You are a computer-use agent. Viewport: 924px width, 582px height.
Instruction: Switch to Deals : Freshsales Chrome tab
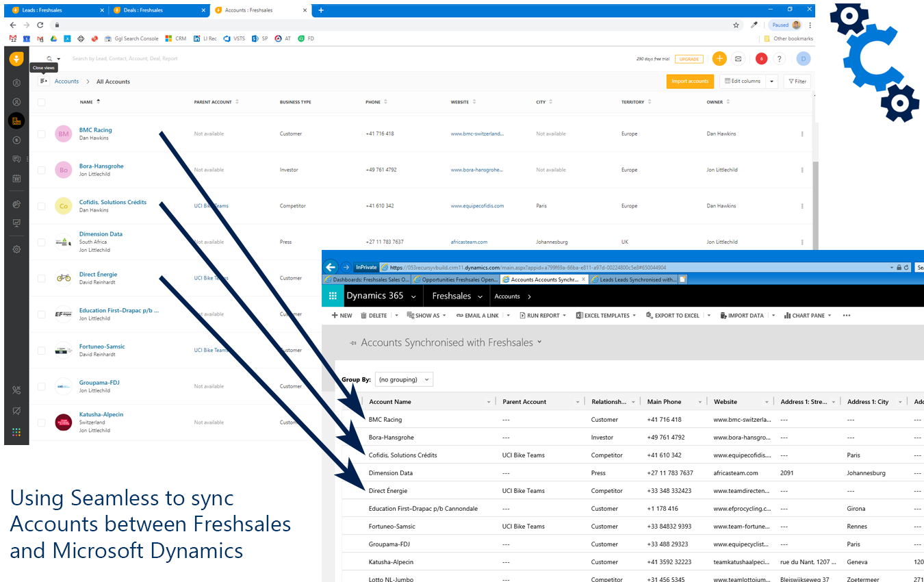159,10
